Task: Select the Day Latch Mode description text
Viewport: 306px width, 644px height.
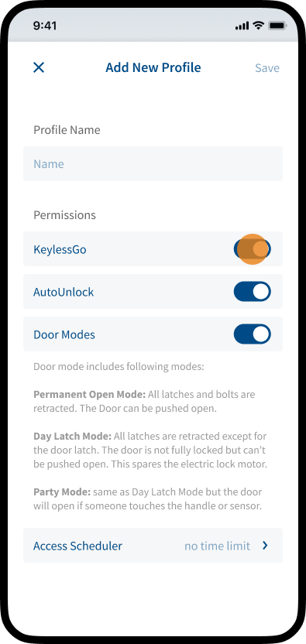Action: [150, 450]
